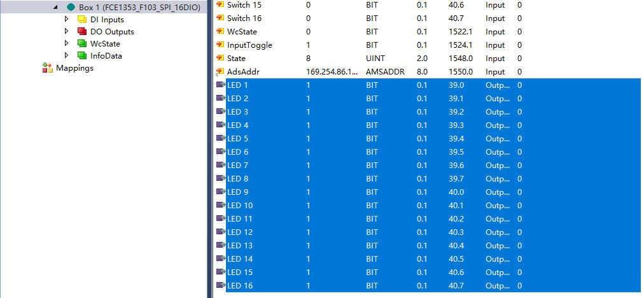Click the 1548.0 address cell
Image resolution: width=644 pixels, height=298 pixels.
[x=461, y=59]
